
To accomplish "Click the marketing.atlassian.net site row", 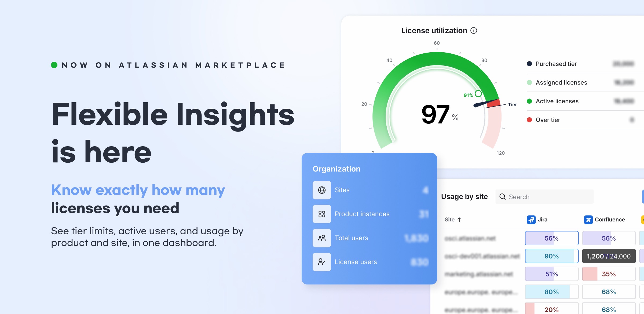I will point(479,274).
